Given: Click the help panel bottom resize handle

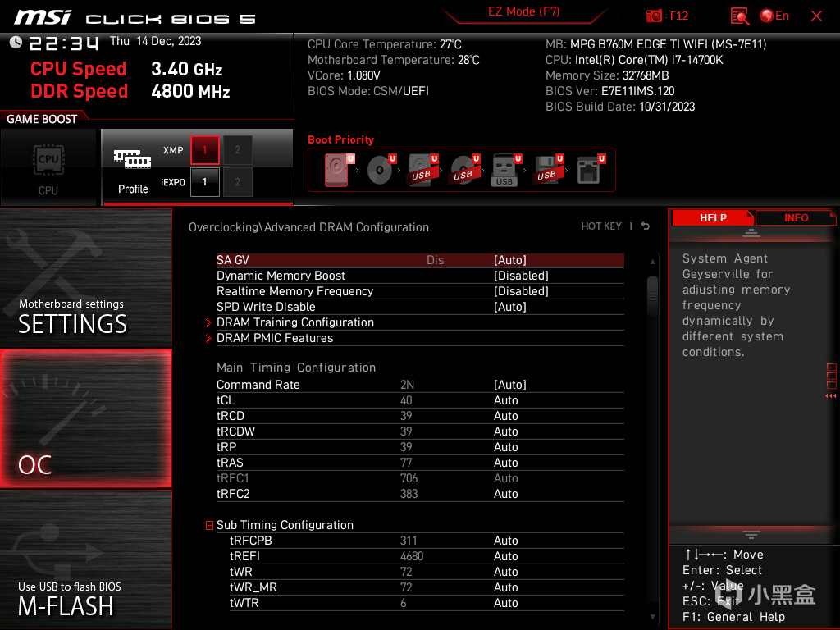Looking at the screenshot, I should point(751,535).
